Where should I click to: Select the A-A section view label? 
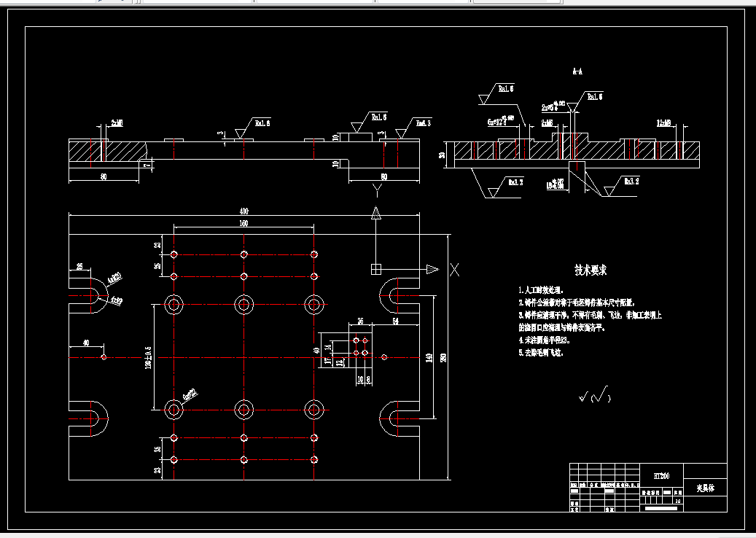point(577,71)
